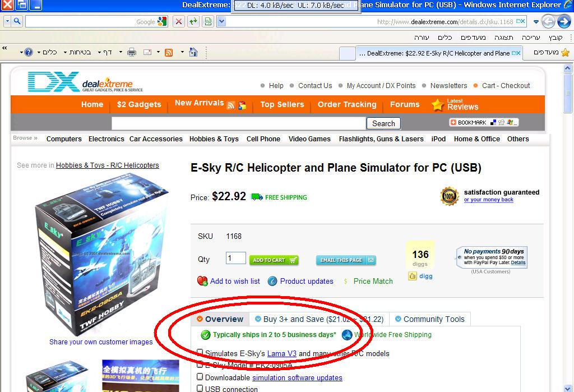Image resolution: width=574 pixels, height=392 pixels.
Task: Tick the checkbox beside Simulates E-Sky's Lama V3
Action: point(200,353)
